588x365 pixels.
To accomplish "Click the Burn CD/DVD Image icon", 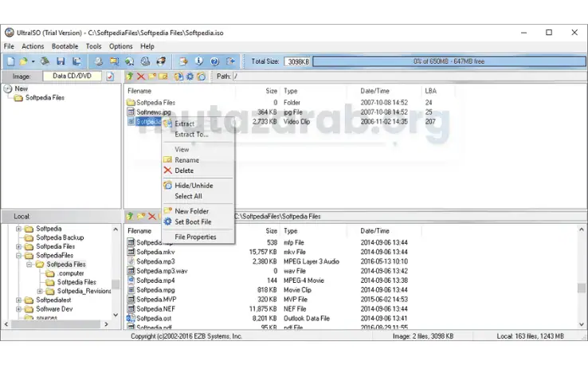I will [x=161, y=61].
